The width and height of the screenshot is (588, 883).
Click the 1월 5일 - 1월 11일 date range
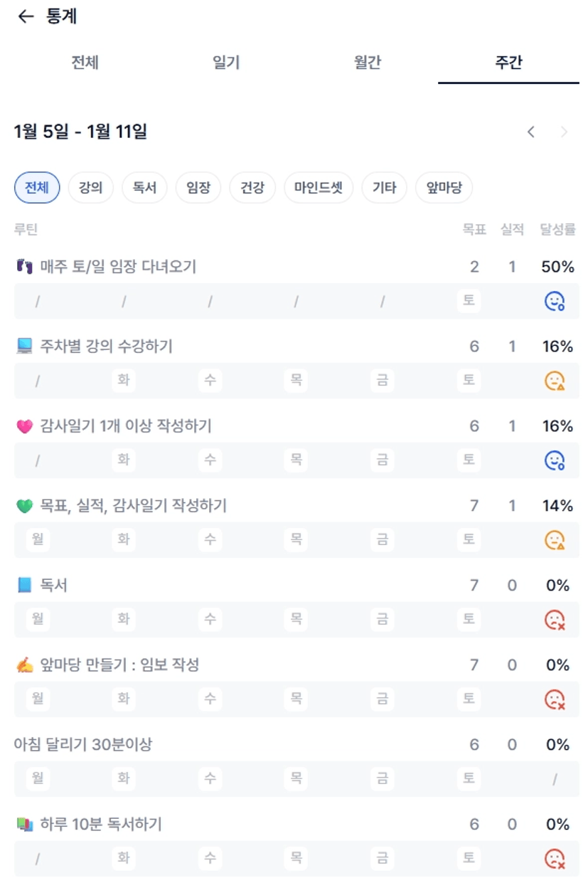[80, 132]
